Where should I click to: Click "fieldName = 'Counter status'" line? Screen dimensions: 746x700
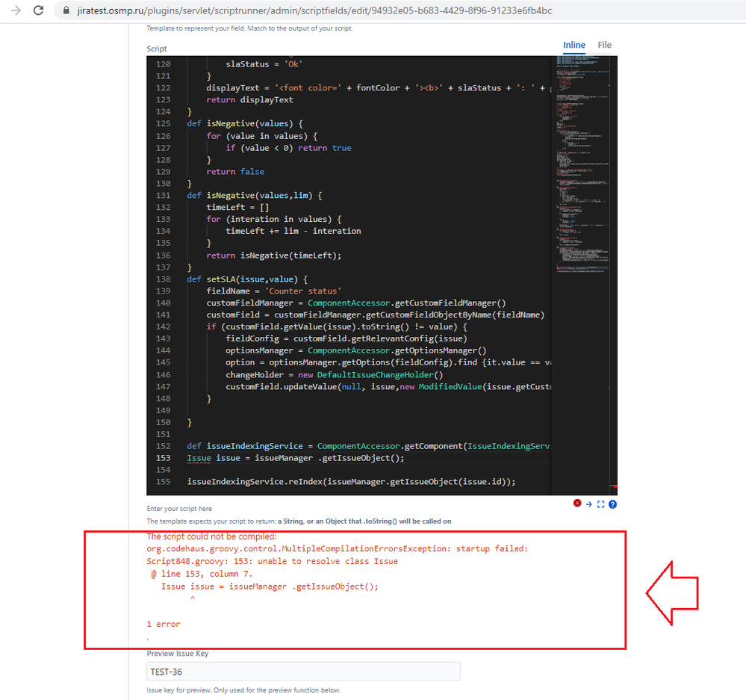click(x=273, y=291)
